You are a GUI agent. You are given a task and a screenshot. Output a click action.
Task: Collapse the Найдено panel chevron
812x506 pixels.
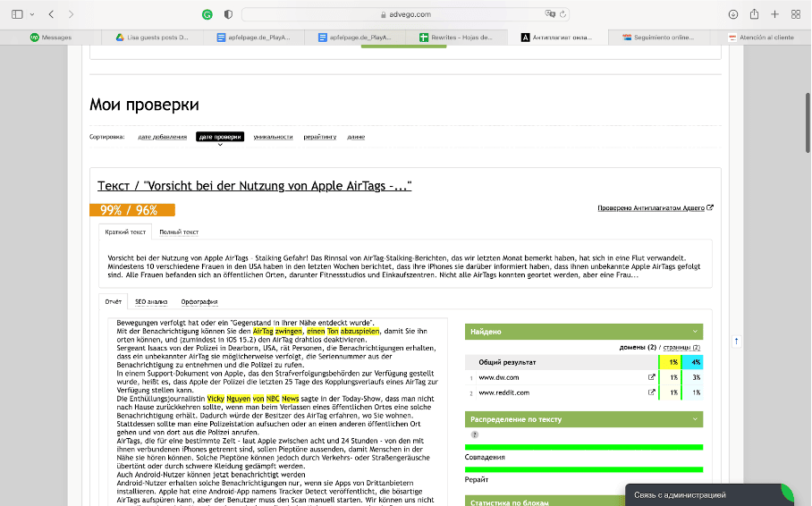(695, 332)
